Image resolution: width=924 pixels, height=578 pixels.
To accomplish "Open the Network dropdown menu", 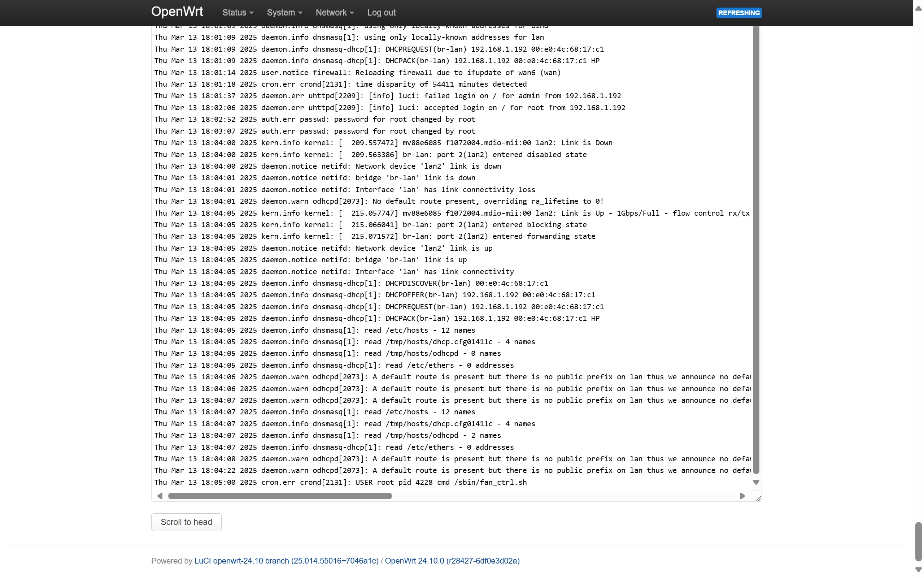I will click(x=335, y=13).
